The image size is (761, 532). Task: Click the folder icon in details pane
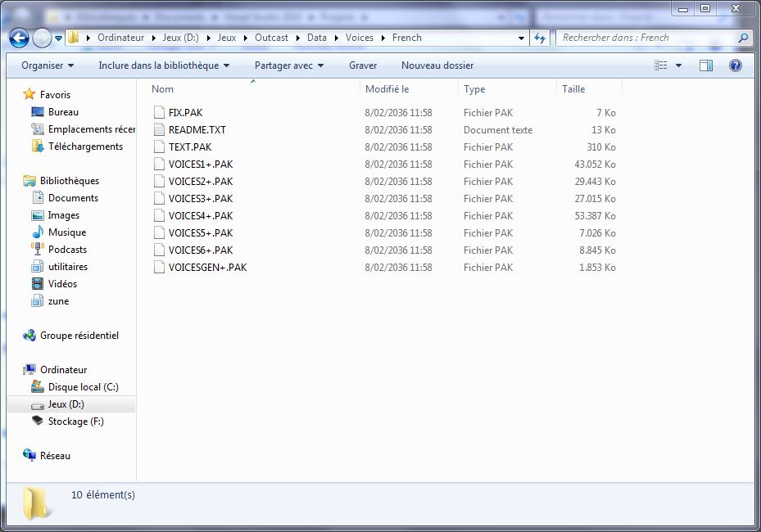[x=36, y=503]
